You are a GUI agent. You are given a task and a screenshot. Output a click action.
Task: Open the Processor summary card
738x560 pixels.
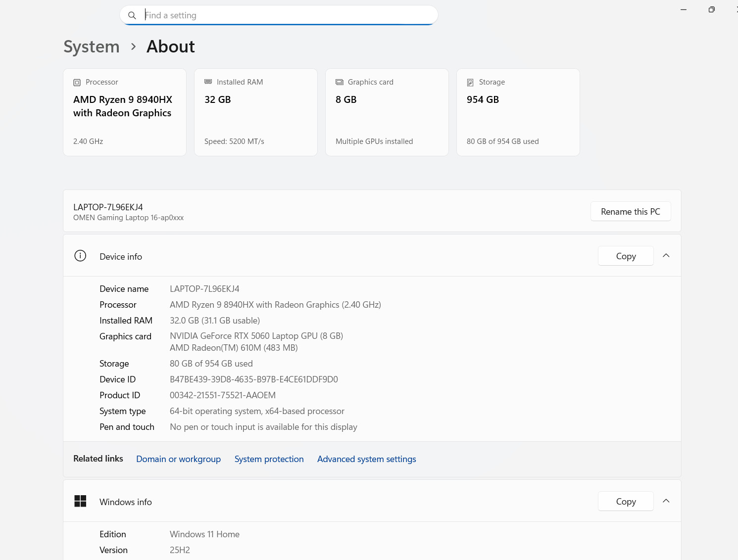[125, 112]
